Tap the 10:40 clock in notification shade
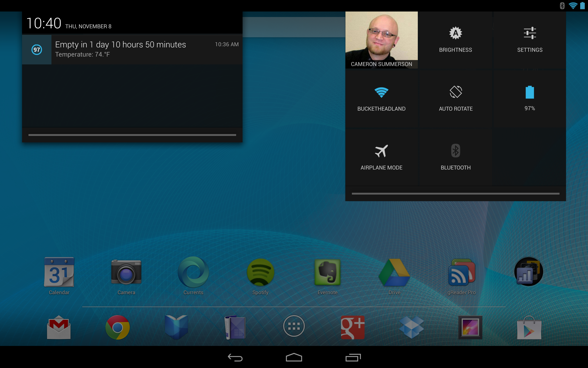The height and width of the screenshot is (368, 588). (x=44, y=23)
